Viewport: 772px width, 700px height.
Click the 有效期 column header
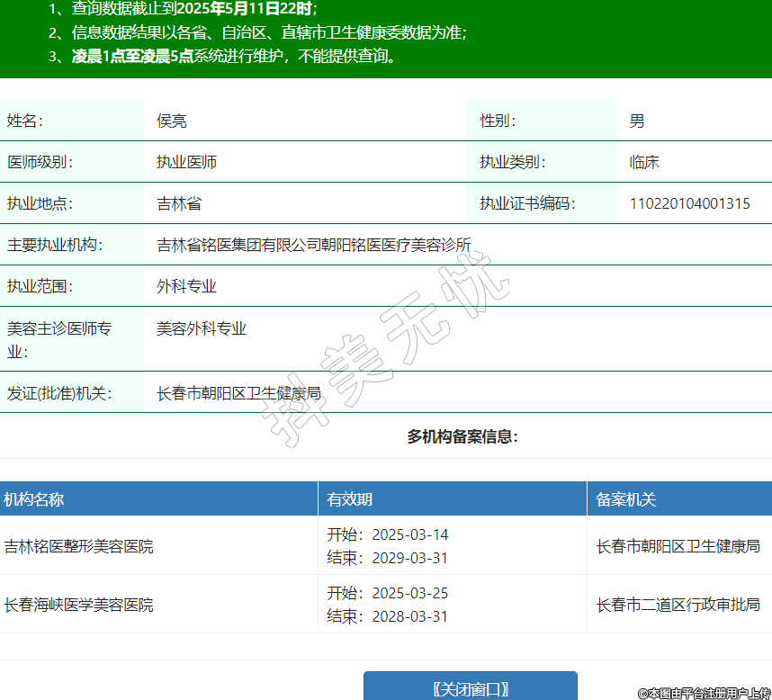pyautogui.click(x=350, y=499)
